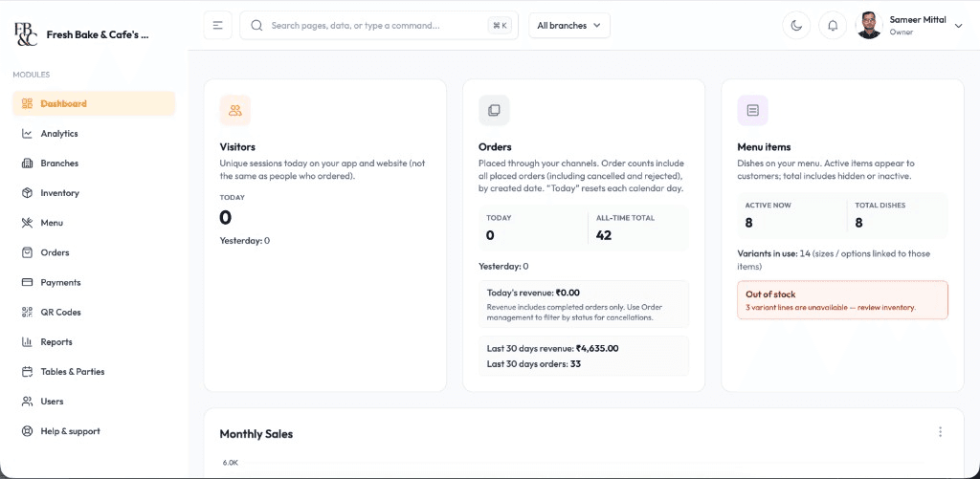The image size is (980, 479).
Task: Click the Total Dishes count label
Action: click(880, 206)
